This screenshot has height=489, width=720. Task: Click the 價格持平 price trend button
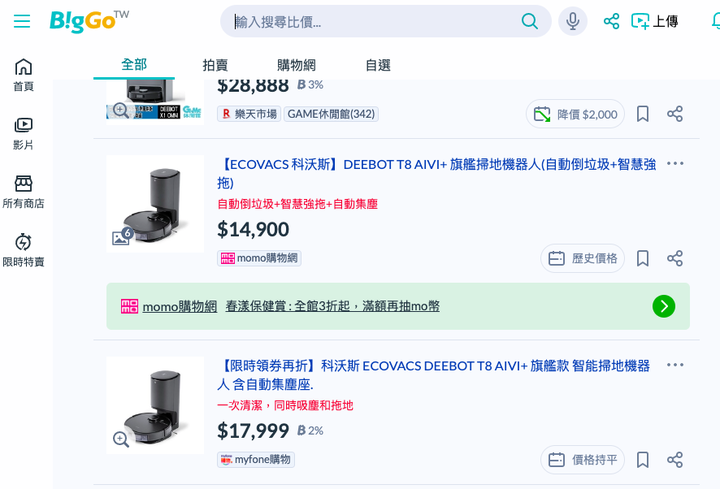coord(583,460)
